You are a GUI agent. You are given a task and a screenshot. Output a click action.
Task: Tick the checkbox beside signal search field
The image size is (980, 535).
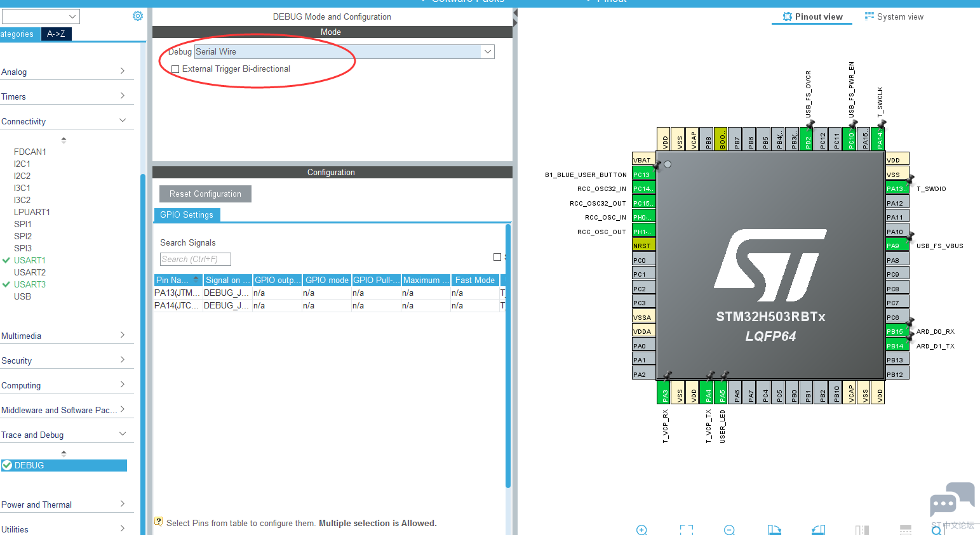pyautogui.click(x=497, y=257)
